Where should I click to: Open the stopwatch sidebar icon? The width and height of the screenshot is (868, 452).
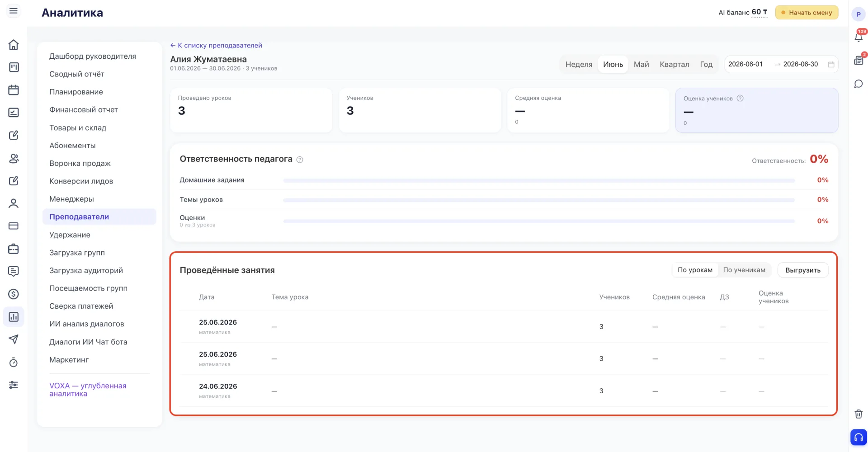pyautogui.click(x=14, y=362)
